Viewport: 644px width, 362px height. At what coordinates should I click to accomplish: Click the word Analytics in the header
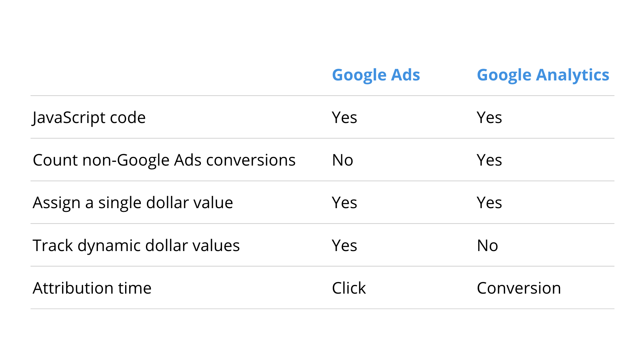[573, 75]
